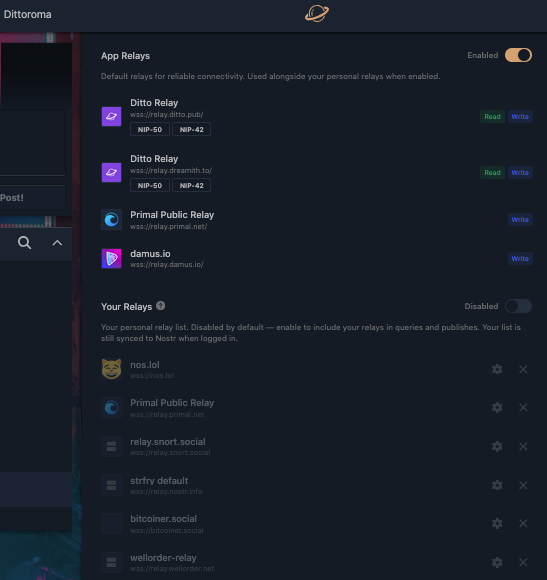This screenshot has height=580, width=547.
Task: Click the Primal icon in Your Relays
Action: [x=111, y=408]
